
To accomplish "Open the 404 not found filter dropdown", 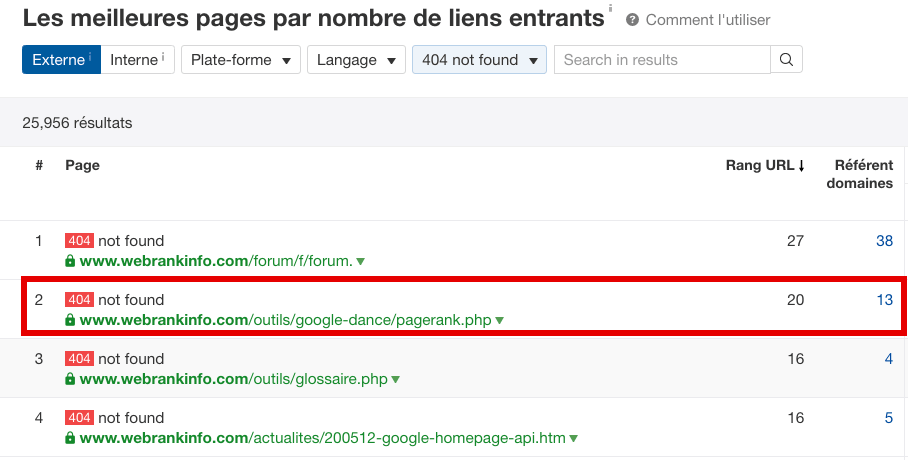I will click(x=479, y=60).
